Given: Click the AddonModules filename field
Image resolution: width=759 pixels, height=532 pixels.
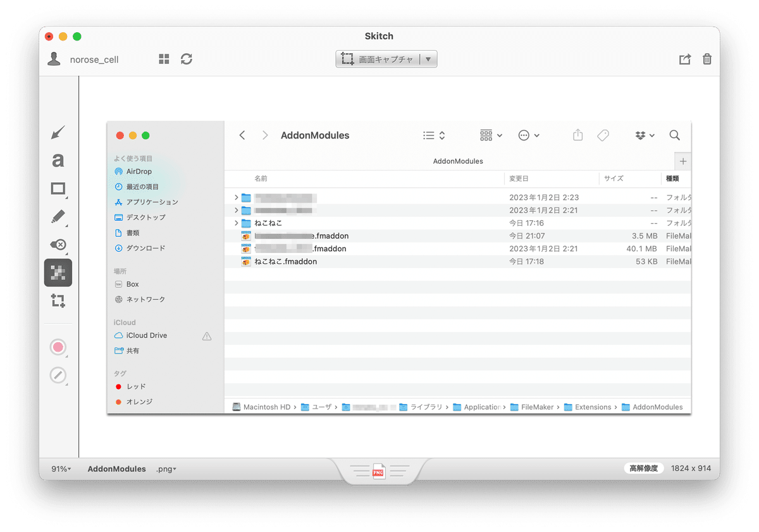Looking at the screenshot, I should tap(117, 469).
